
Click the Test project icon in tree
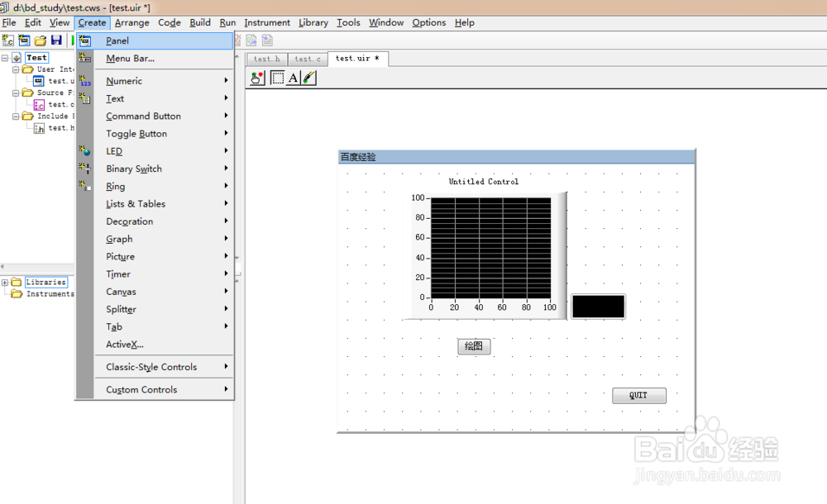17,58
